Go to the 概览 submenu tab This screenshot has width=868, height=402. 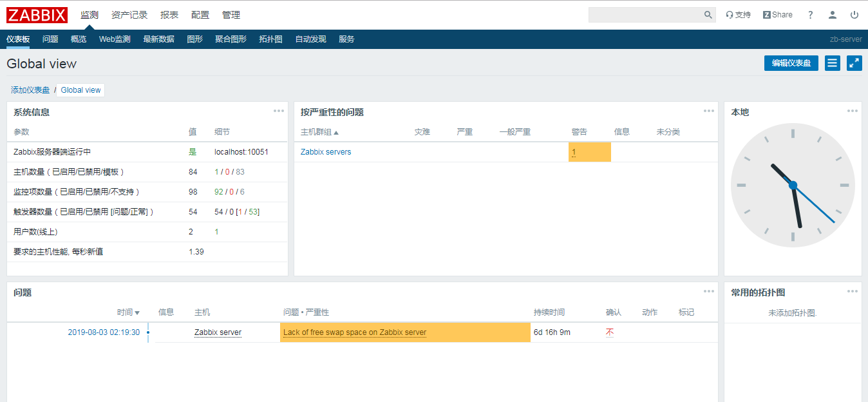(79, 39)
